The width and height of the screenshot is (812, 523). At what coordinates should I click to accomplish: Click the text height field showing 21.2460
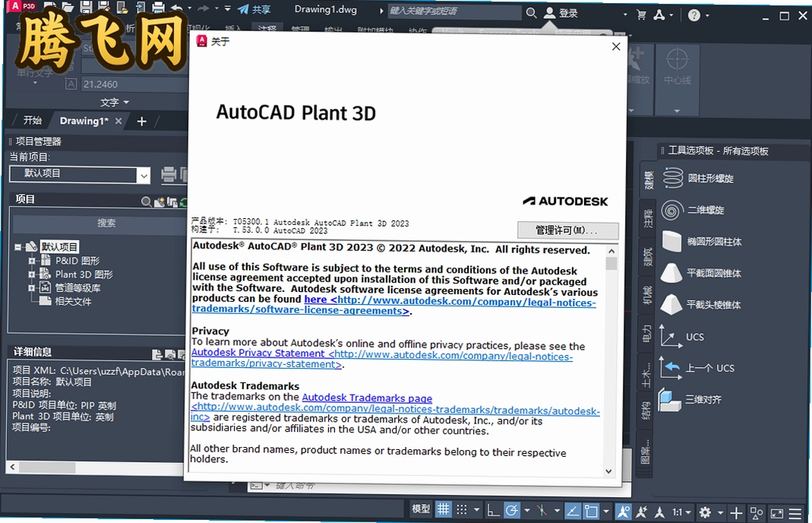(x=134, y=84)
